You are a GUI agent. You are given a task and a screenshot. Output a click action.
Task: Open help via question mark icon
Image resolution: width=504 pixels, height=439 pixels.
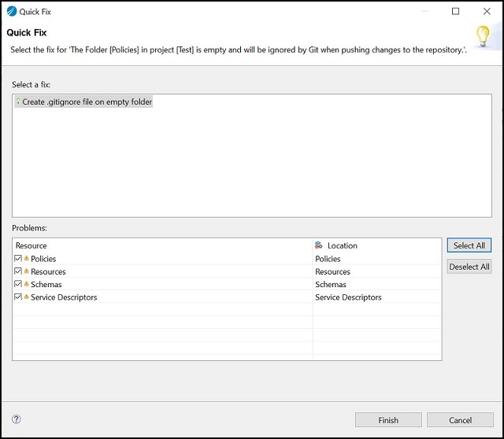[x=17, y=419]
